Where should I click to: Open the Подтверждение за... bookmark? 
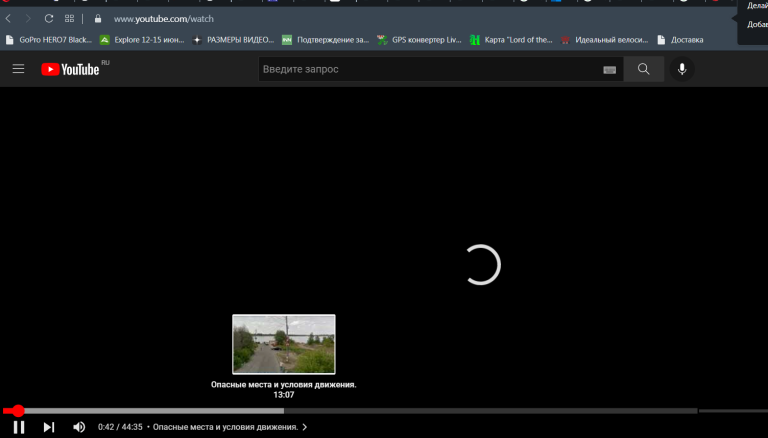coord(326,40)
